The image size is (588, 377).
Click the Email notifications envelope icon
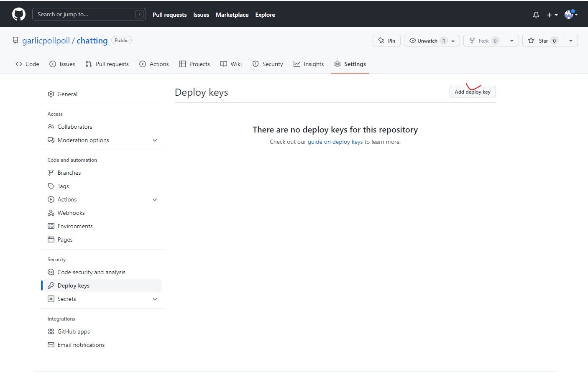tap(51, 345)
